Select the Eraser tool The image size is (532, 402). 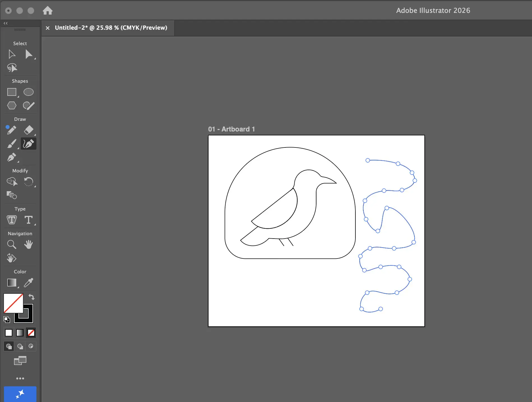click(28, 130)
